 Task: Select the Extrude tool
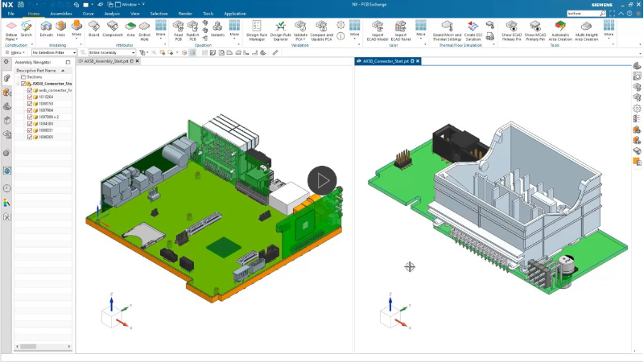click(x=46, y=28)
